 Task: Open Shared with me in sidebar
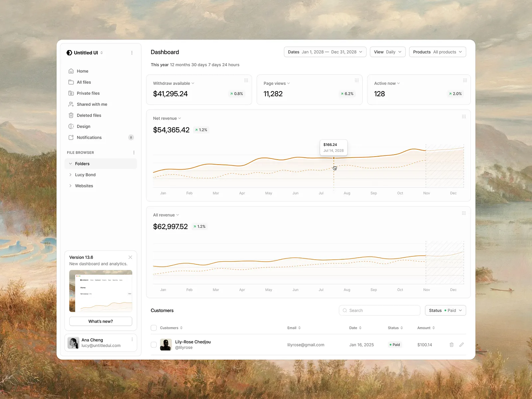101,104
